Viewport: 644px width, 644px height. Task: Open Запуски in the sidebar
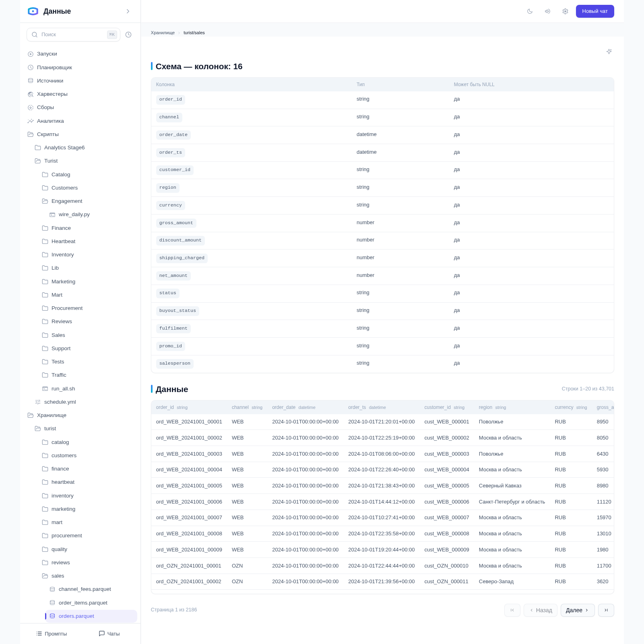[47, 54]
